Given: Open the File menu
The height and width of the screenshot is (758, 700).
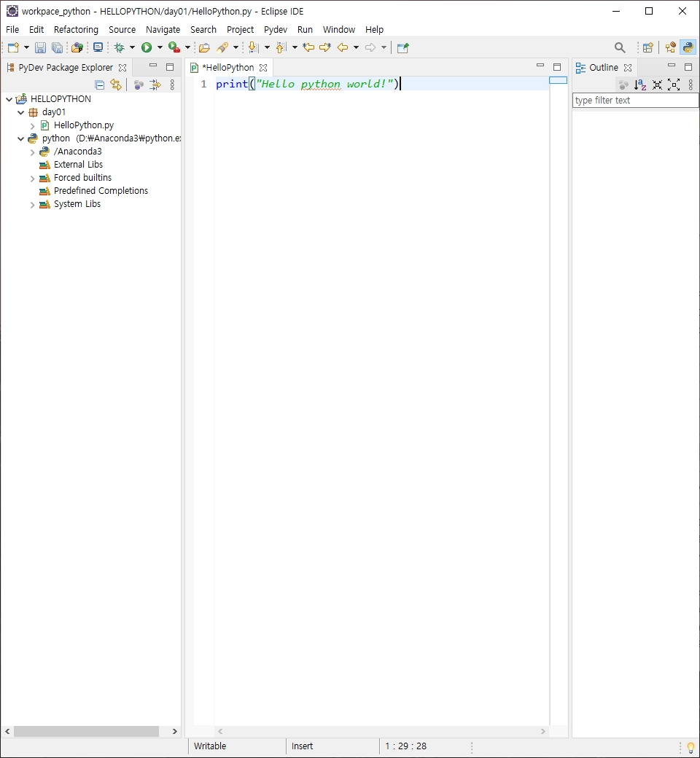Looking at the screenshot, I should (12, 29).
